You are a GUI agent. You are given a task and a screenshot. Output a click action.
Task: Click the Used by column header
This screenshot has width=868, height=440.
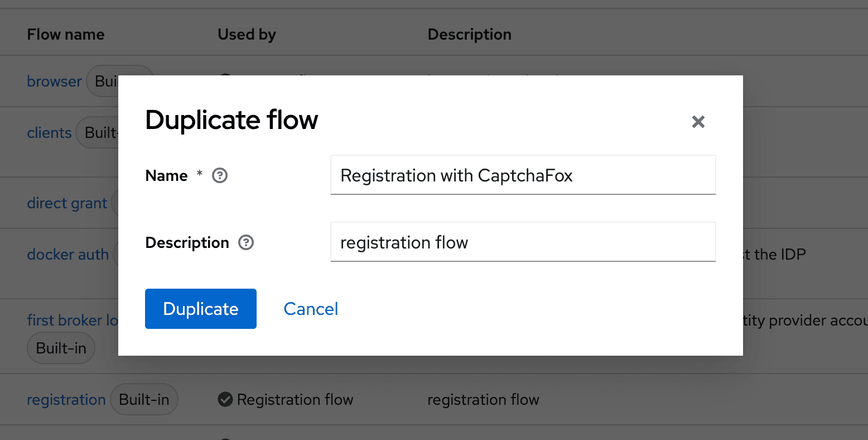point(247,35)
